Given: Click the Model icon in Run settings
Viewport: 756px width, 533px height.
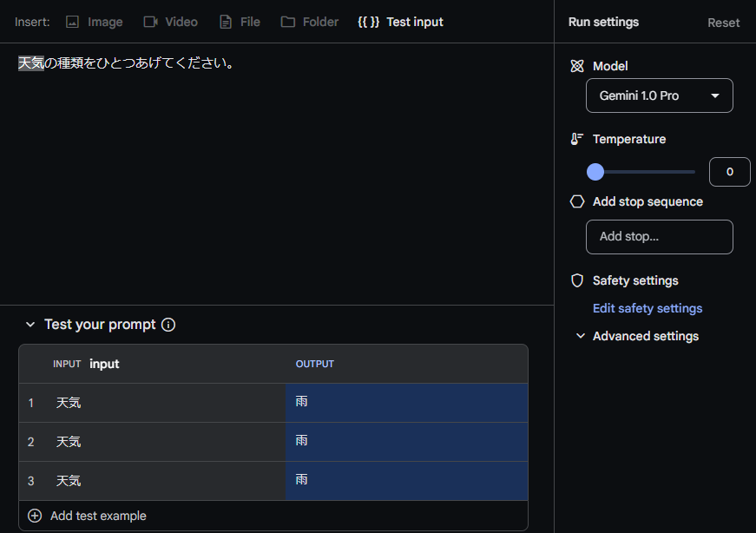Looking at the screenshot, I should tap(577, 66).
